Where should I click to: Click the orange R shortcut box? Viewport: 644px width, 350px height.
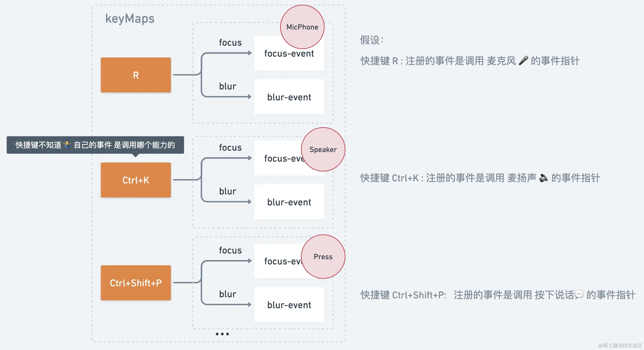coord(136,75)
